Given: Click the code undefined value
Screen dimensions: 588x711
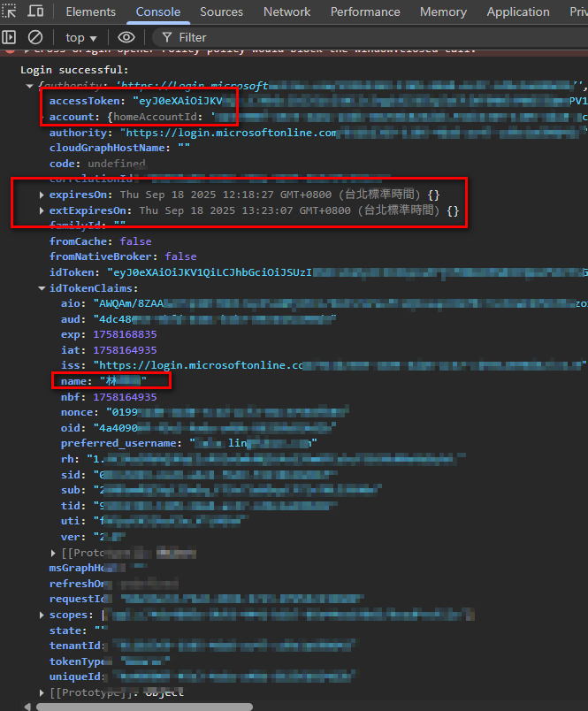Looking at the screenshot, I should click(x=117, y=164).
